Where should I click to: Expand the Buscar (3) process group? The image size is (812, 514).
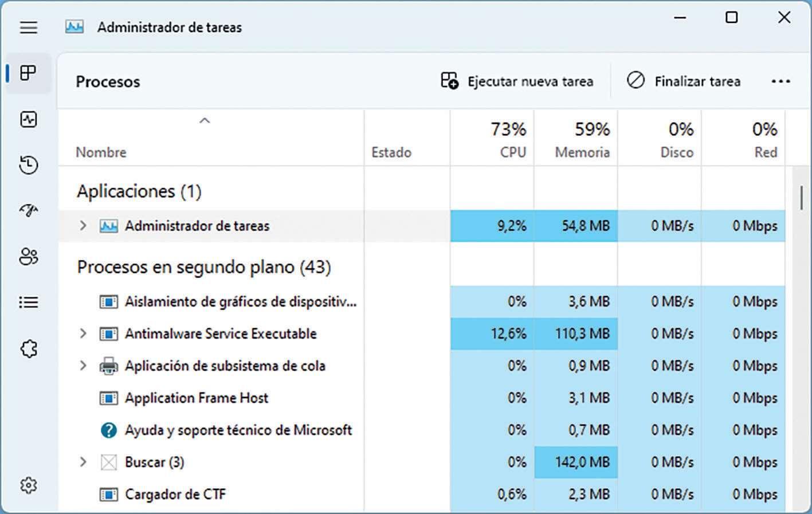83,462
